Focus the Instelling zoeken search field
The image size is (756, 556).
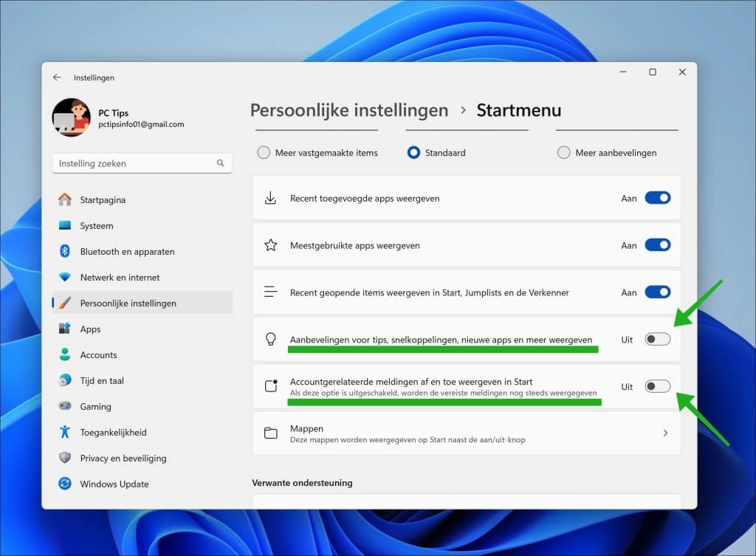click(x=142, y=163)
